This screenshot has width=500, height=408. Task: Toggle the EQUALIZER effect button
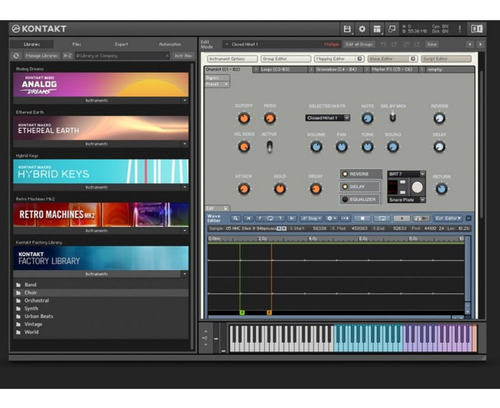360,199
